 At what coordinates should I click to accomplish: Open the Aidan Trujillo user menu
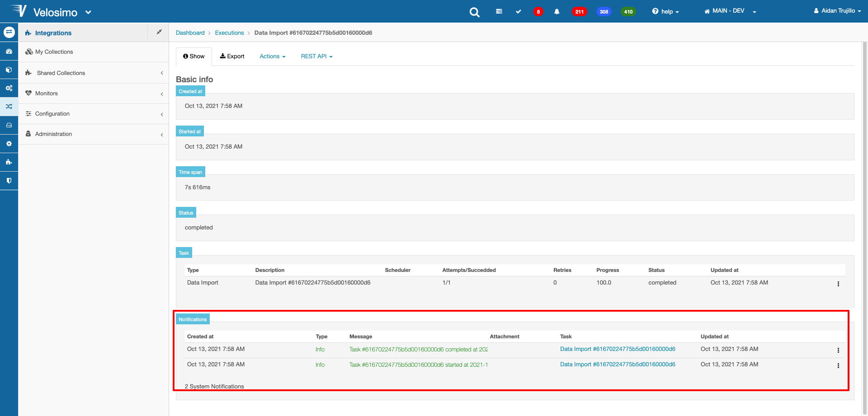click(837, 10)
